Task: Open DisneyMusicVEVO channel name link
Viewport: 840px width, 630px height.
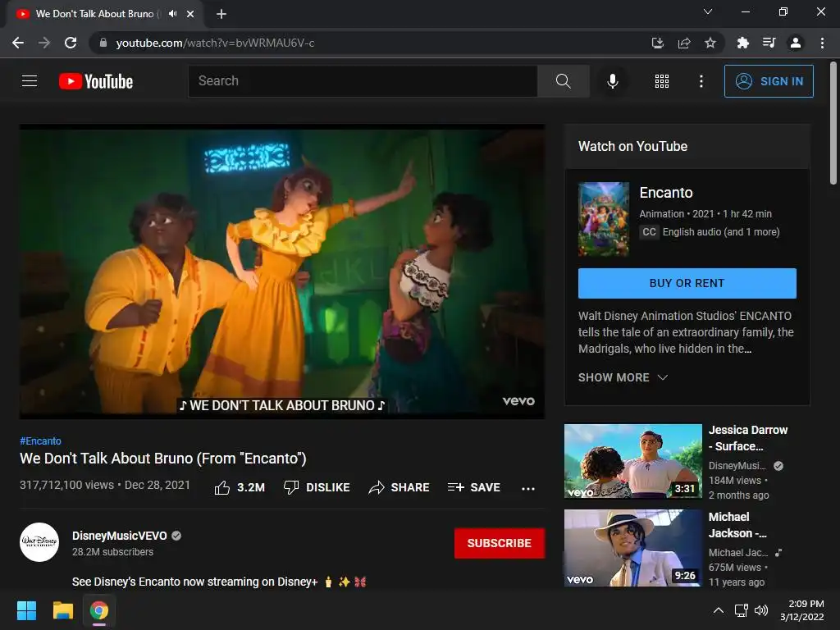Action: 120,536
